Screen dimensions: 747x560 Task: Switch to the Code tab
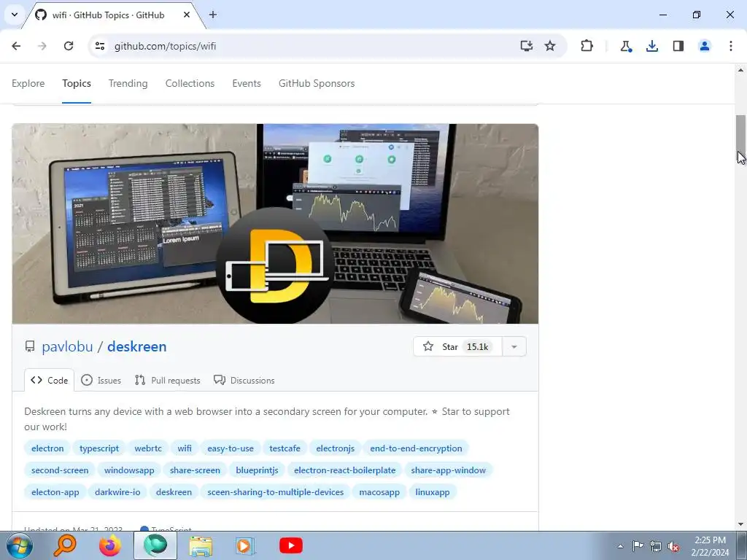pos(50,381)
